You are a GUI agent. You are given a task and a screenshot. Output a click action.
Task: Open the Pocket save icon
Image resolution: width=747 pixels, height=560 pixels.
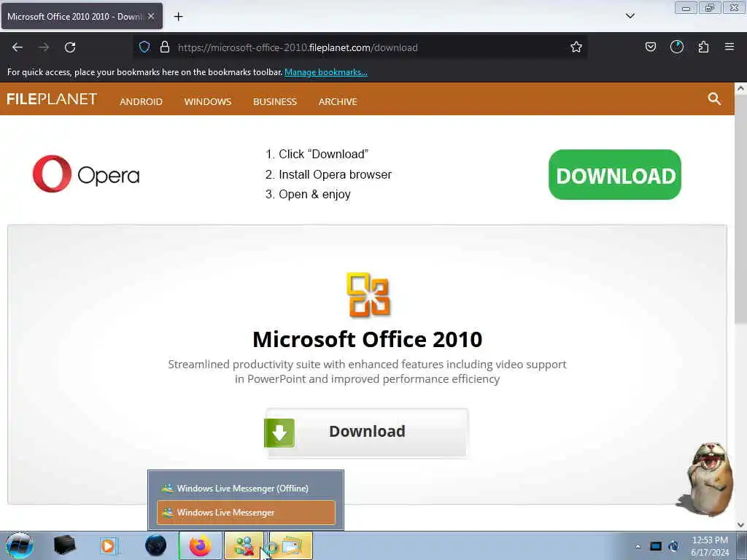click(x=650, y=47)
